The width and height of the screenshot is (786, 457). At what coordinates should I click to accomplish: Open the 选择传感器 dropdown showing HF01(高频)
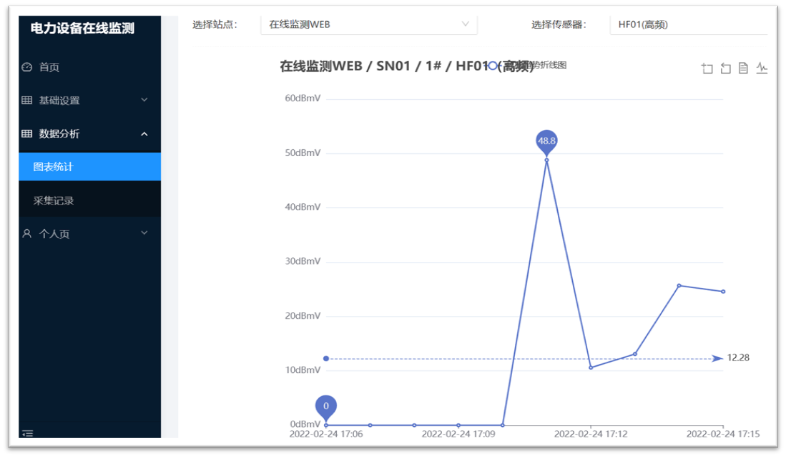[688, 24]
